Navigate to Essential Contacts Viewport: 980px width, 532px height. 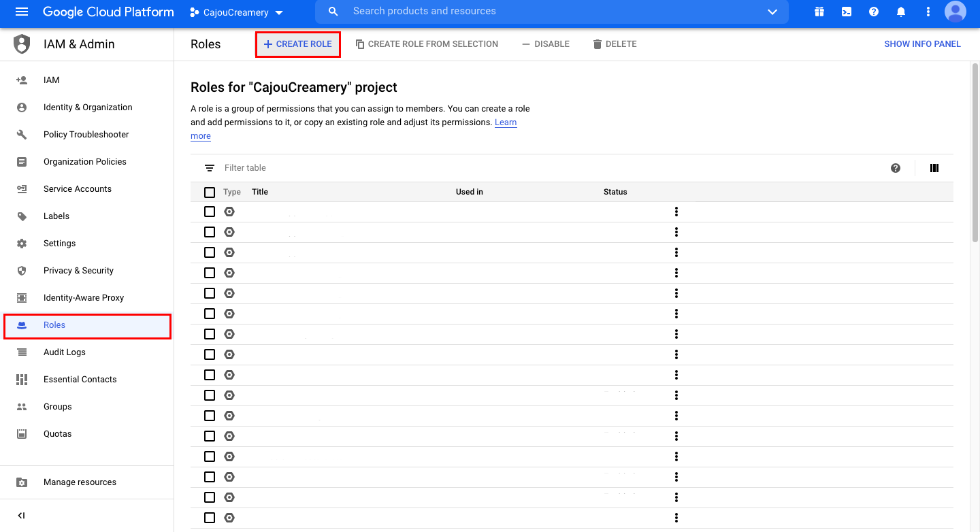[80, 380]
